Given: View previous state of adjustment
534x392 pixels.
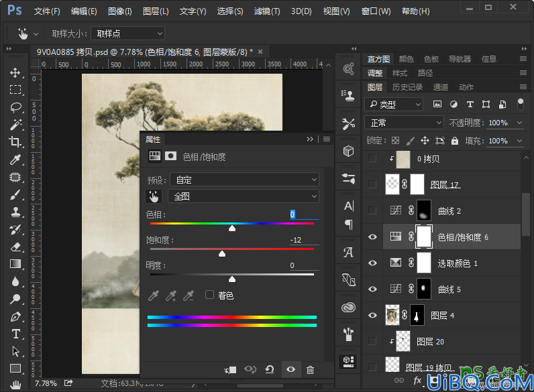Looking at the screenshot, I should click(250, 369).
